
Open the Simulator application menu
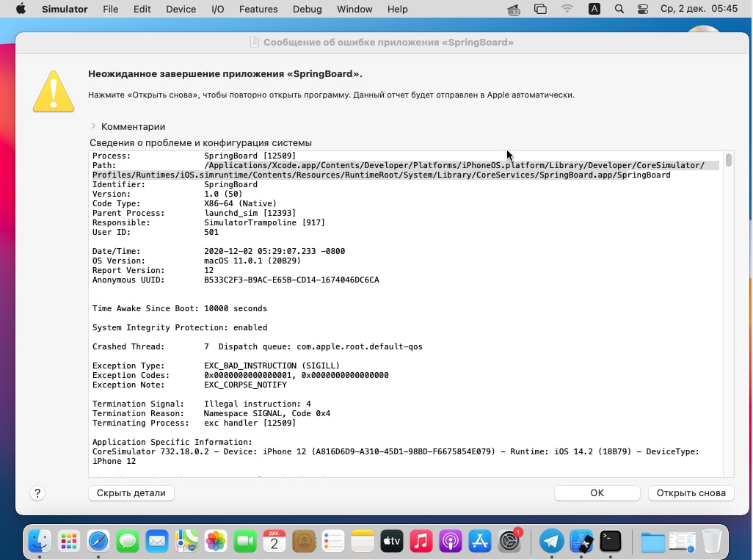point(65,9)
